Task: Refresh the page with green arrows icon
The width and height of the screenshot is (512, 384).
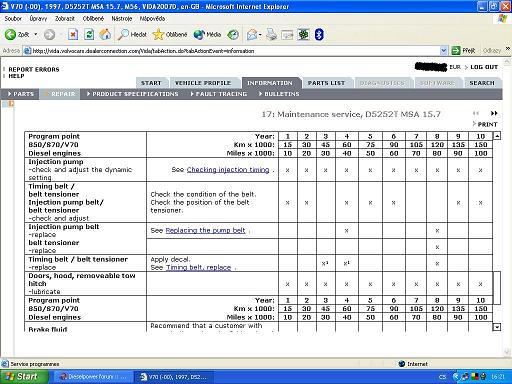Action: pyautogui.click(x=89, y=34)
